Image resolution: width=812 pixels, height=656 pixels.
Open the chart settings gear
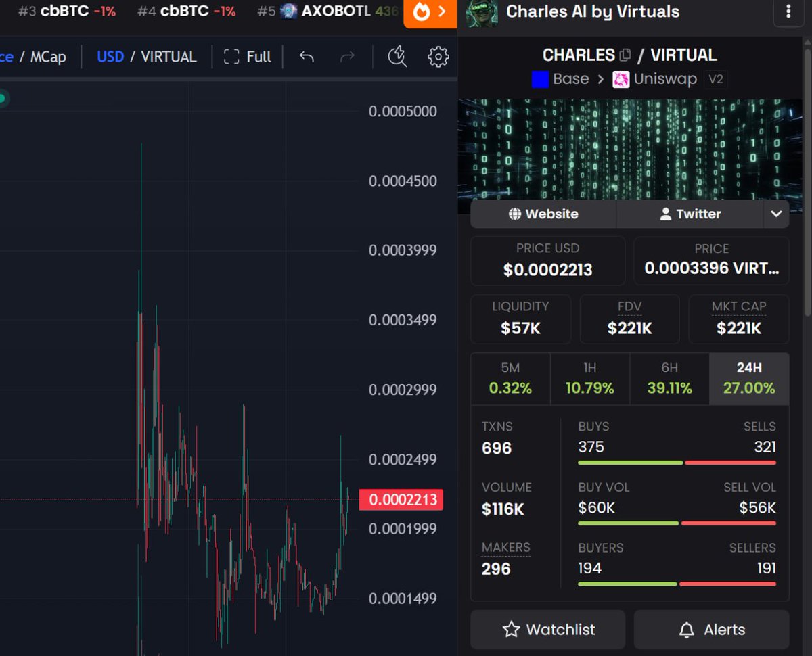pyautogui.click(x=438, y=57)
